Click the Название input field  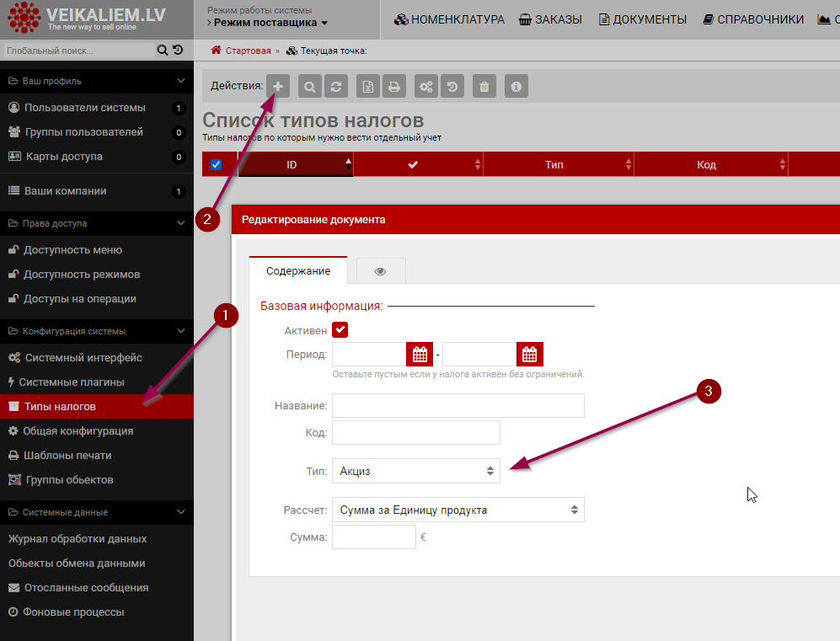pos(457,405)
